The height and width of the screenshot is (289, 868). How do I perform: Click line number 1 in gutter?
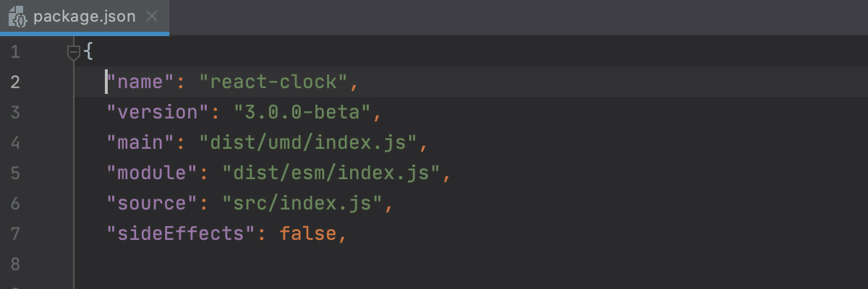pyautogui.click(x=15, y=52)
